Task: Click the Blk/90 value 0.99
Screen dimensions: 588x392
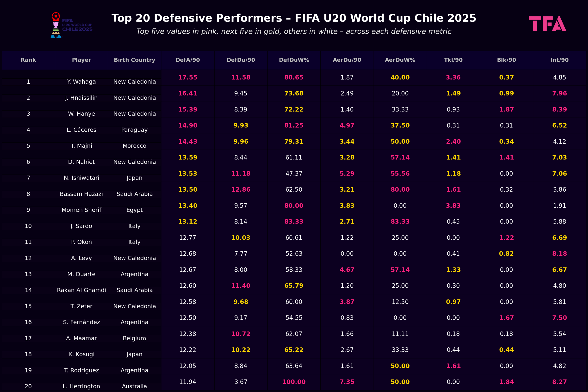Action: (506, 94)
